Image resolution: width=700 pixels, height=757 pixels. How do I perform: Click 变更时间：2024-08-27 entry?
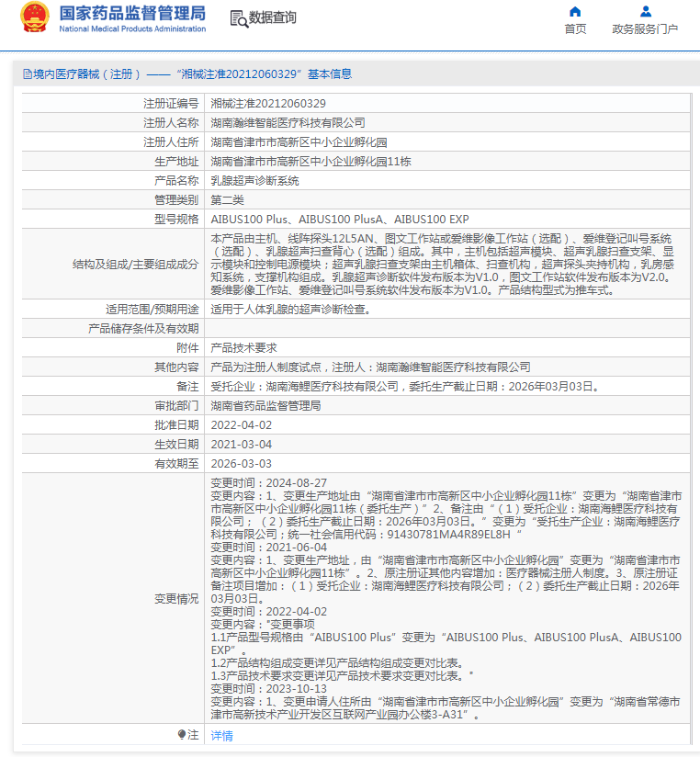pyautogui.click(x=269, y=483)
